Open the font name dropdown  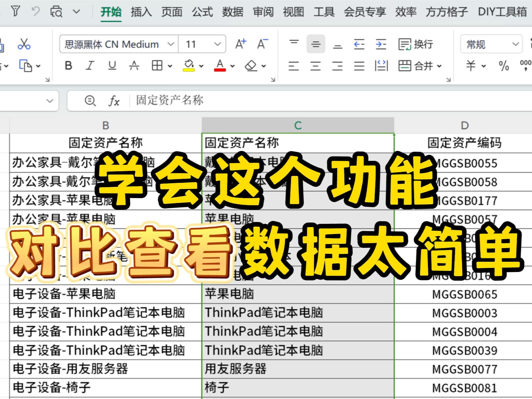[171, 44]
